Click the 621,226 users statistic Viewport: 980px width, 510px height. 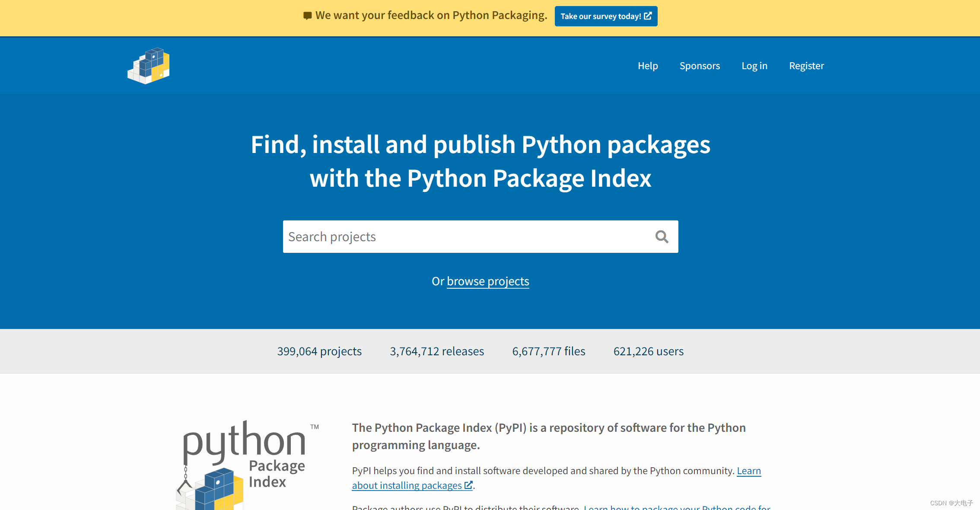pos(649,351)
